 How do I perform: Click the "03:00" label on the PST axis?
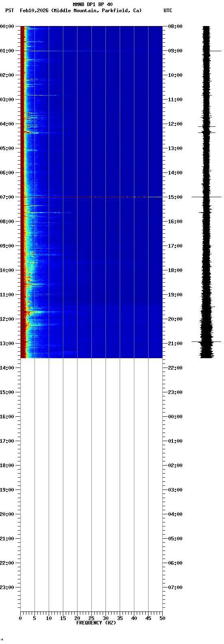[7, 100]
